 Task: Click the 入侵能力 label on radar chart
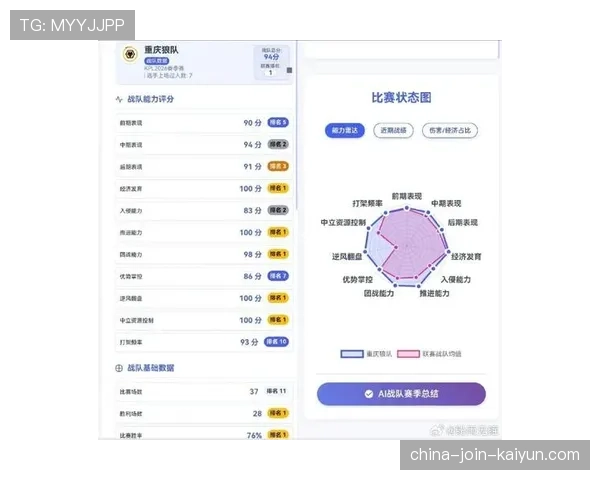[456, 279]
